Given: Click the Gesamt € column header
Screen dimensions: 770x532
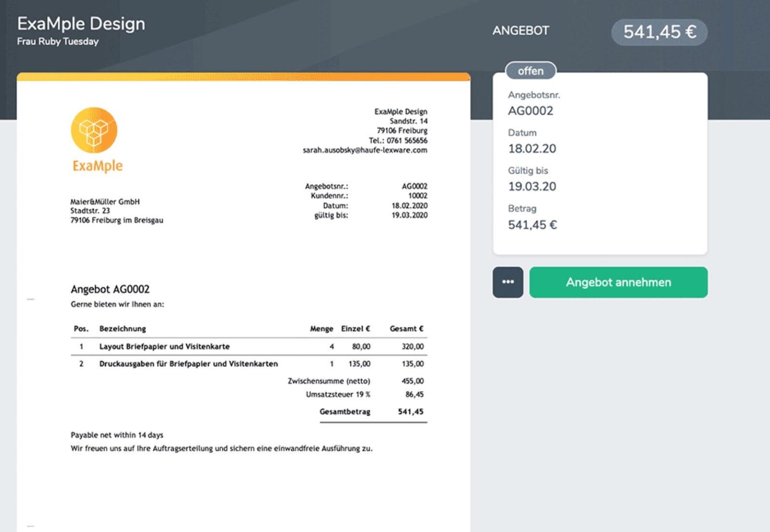Looking at the screenshot, I should (x=407, y=329).
